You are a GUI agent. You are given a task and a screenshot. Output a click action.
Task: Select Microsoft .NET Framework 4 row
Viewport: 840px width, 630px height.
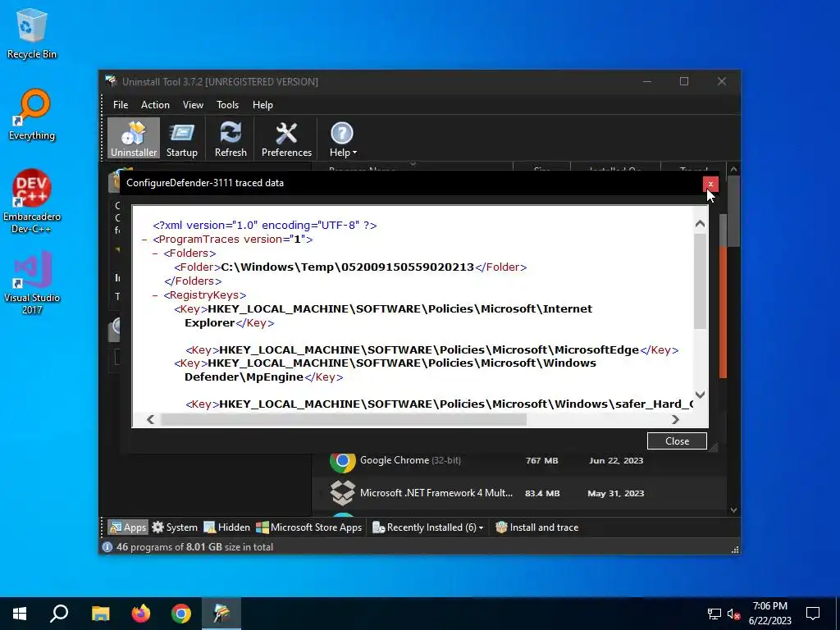(519, 493)
